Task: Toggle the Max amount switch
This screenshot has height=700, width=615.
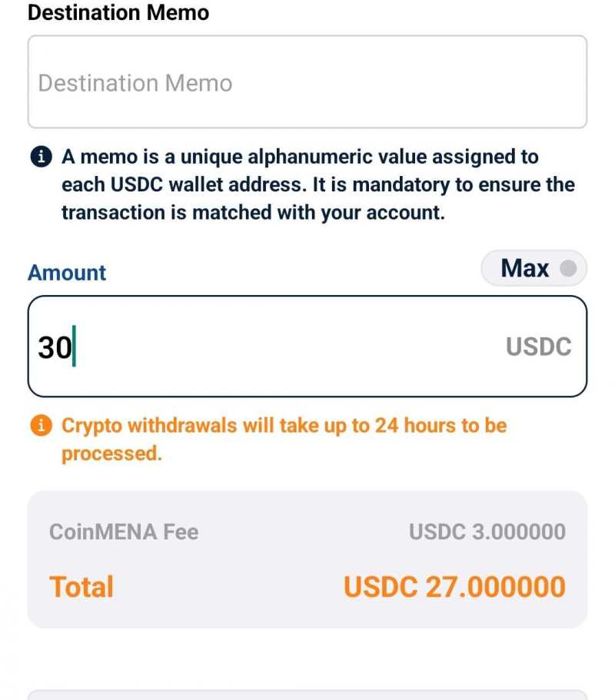Action: tap(534, 269)
